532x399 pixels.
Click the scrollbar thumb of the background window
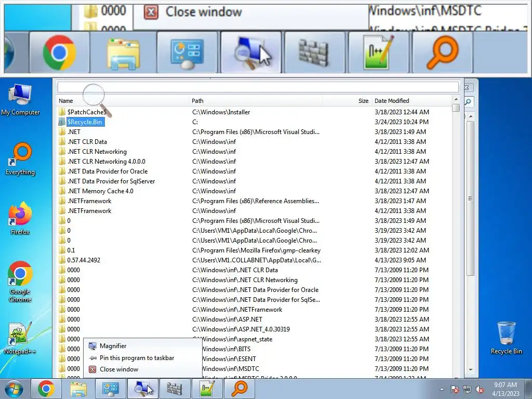470,198
